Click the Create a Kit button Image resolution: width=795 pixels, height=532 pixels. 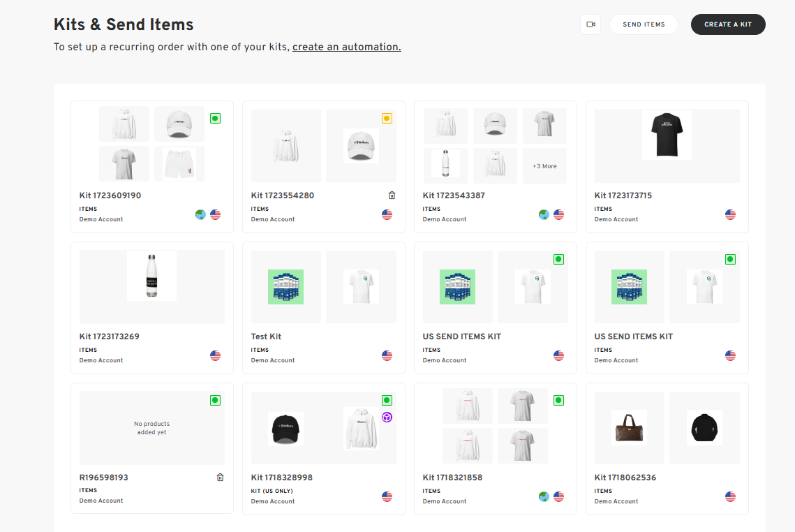coord(728,24)
